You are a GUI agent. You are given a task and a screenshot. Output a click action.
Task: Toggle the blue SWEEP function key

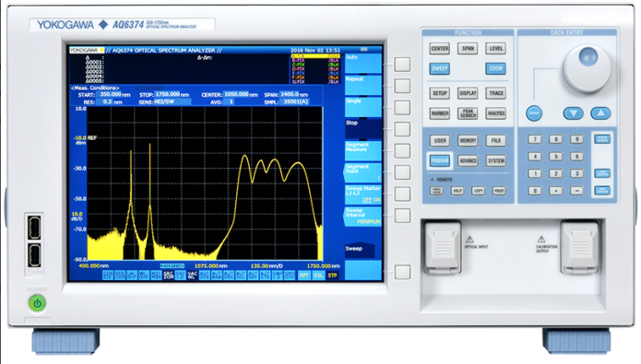tap(439, 68)
